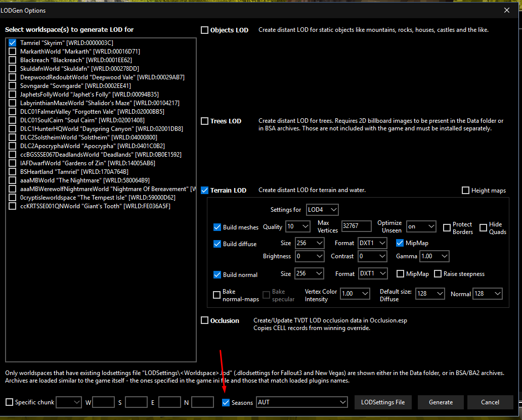Screen dimensions: 522x420
Task: Click the Generate button
Action: click(x=441, y=402)
